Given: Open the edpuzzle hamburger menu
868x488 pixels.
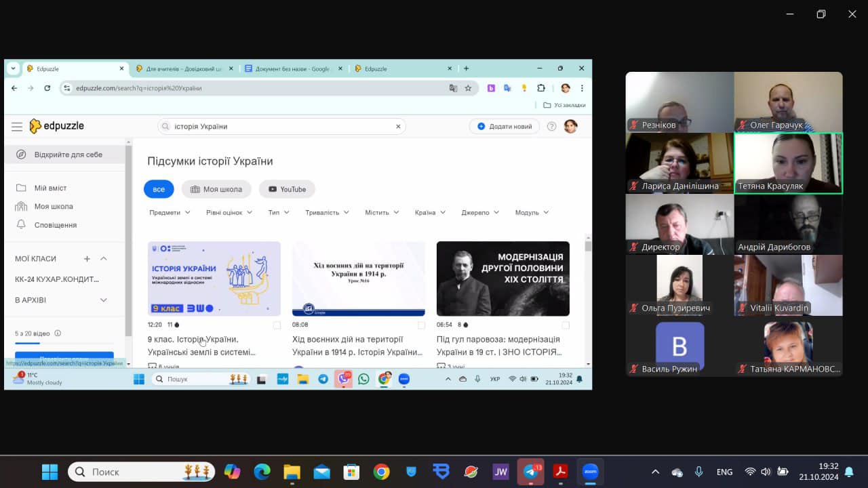Looking at the screenshot, I should (x=17, y=127).
